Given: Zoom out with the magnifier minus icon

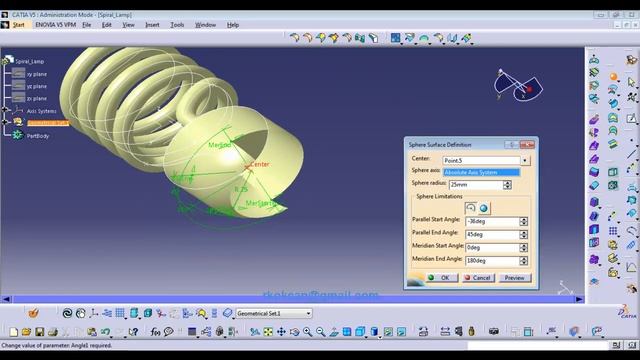Looking at the screenshot, I should [321, 332].
